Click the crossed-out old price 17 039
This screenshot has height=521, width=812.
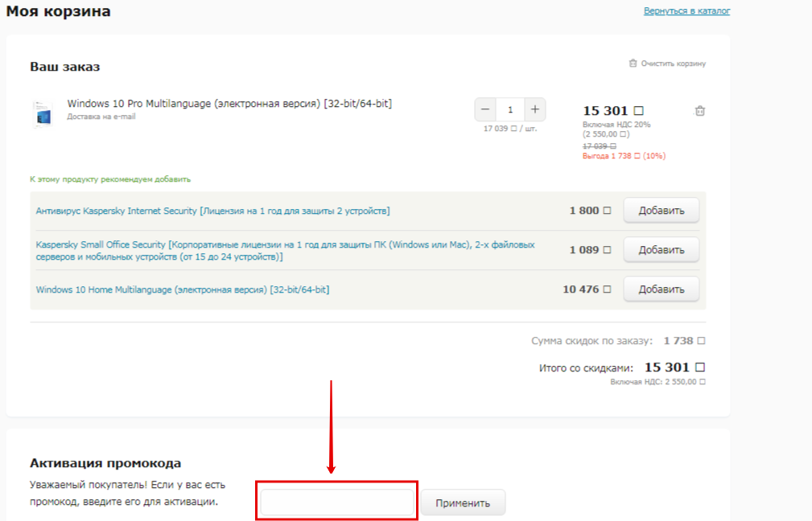pos(600,146)
